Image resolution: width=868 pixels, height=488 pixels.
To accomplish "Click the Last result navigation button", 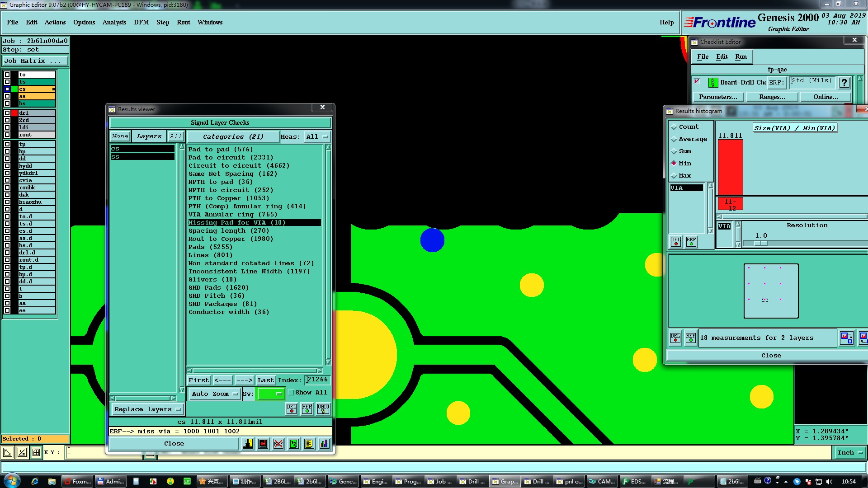I will pos(265,380).
